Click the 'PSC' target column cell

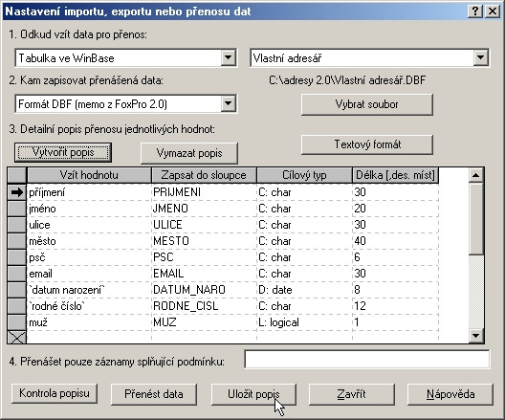coord(204,257)
